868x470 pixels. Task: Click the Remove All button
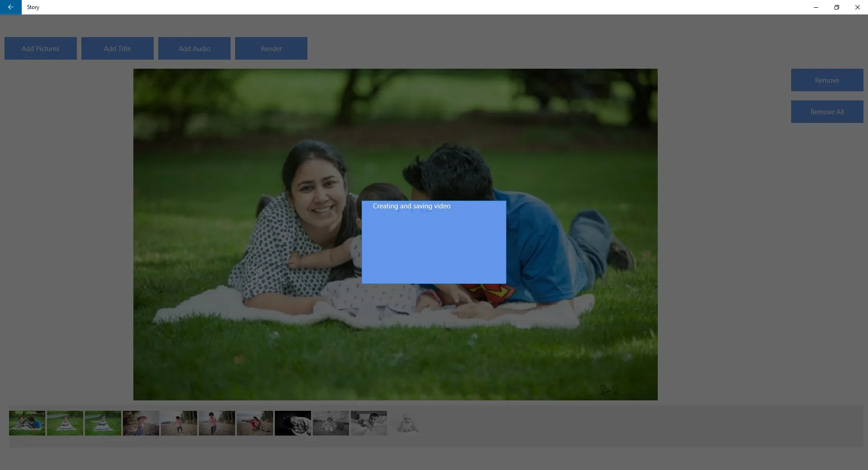tap(827, 112)
